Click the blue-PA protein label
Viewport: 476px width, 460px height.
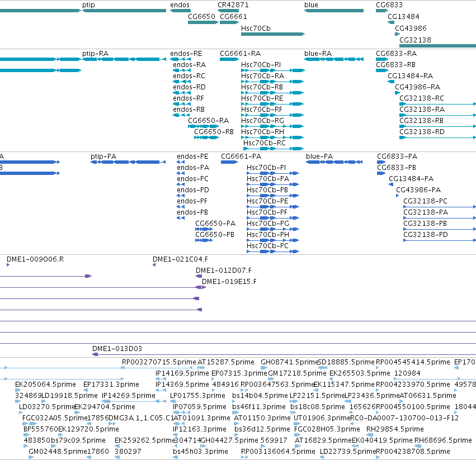click(x=319, y=157)
